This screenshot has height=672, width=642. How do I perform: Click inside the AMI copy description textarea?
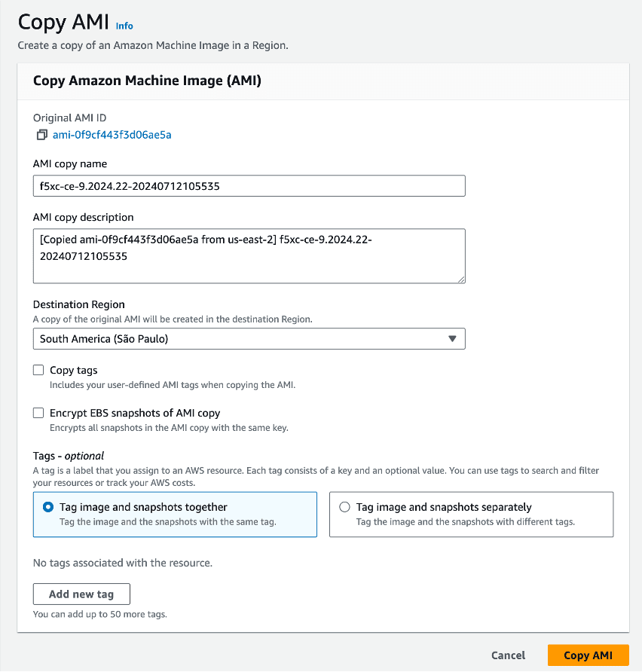click(x=249, y=255)
